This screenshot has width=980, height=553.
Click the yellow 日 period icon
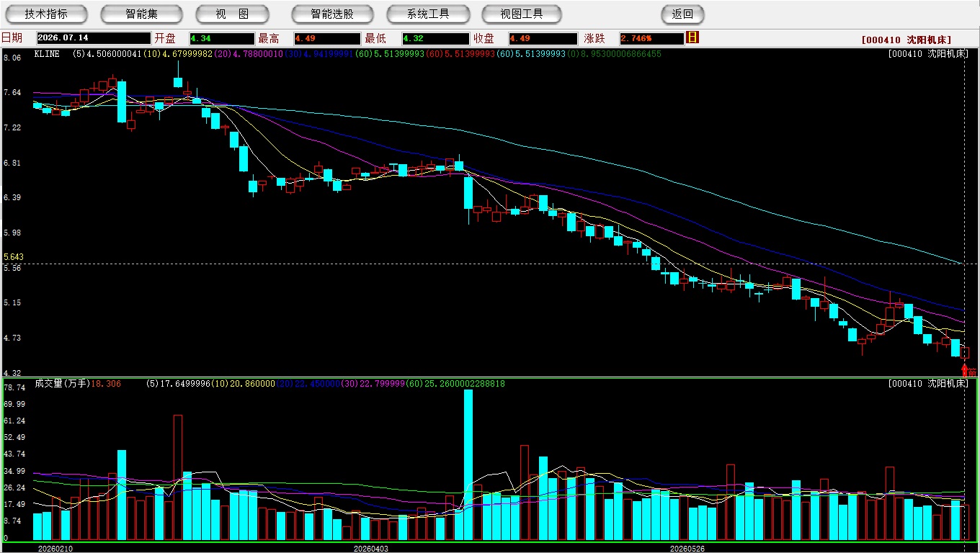(x=692, y=37)
